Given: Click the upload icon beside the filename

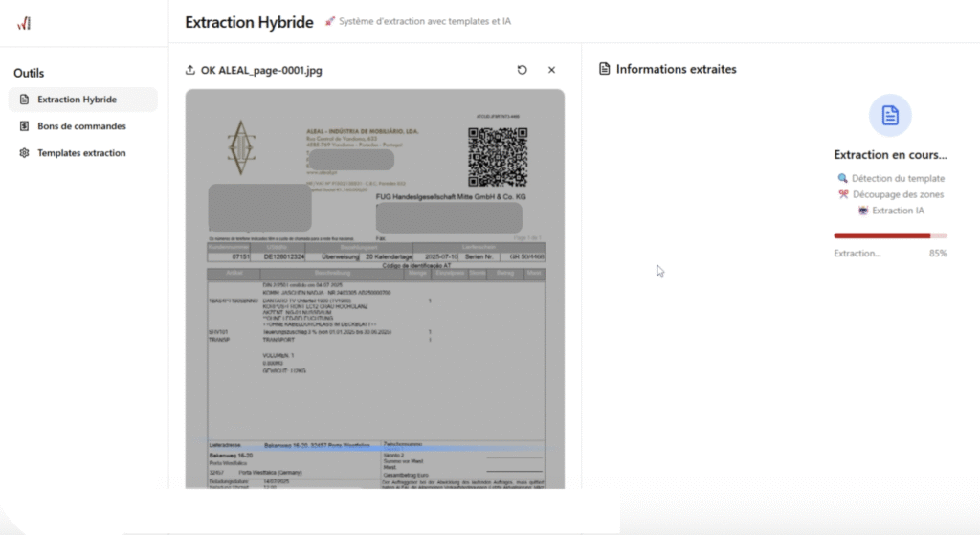Looking at the screenshot, I should pyautogui.click(x=190, y=70).
